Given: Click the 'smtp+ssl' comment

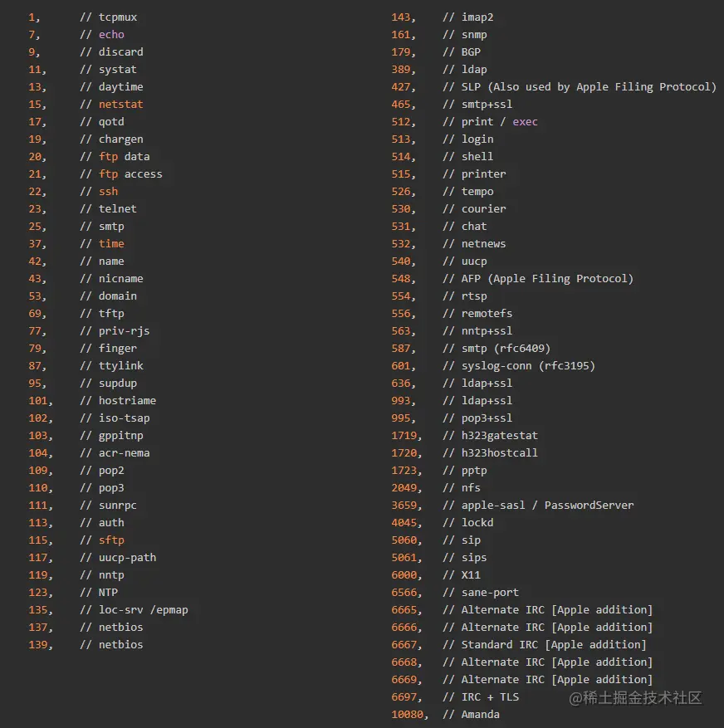Looking at the screenshot, I should pos(487,105).
